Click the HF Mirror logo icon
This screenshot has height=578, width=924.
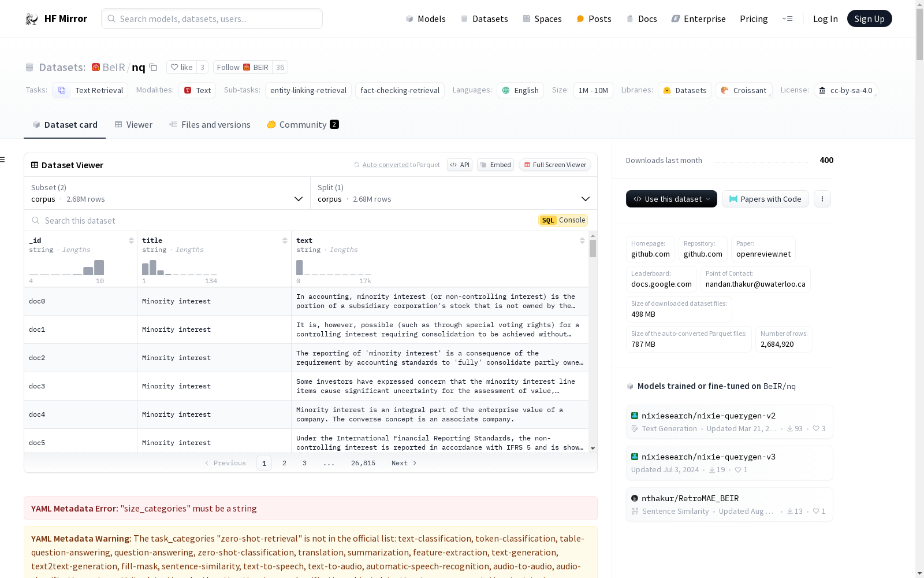(32, 19)
